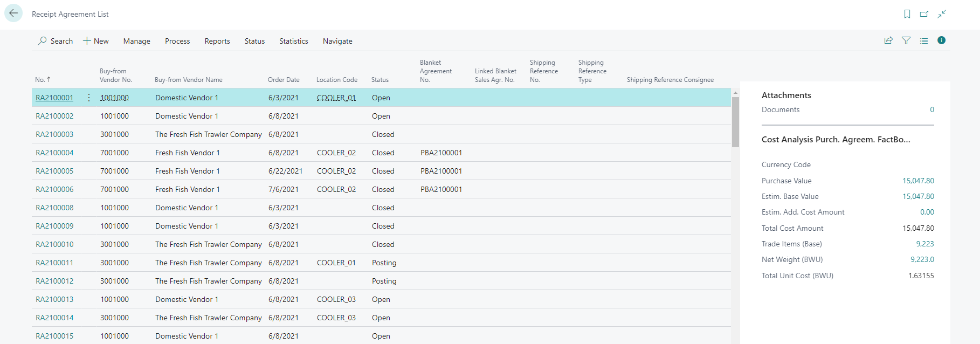Toggle the FactBox info pane icon
980x344 pixels.
941,40
